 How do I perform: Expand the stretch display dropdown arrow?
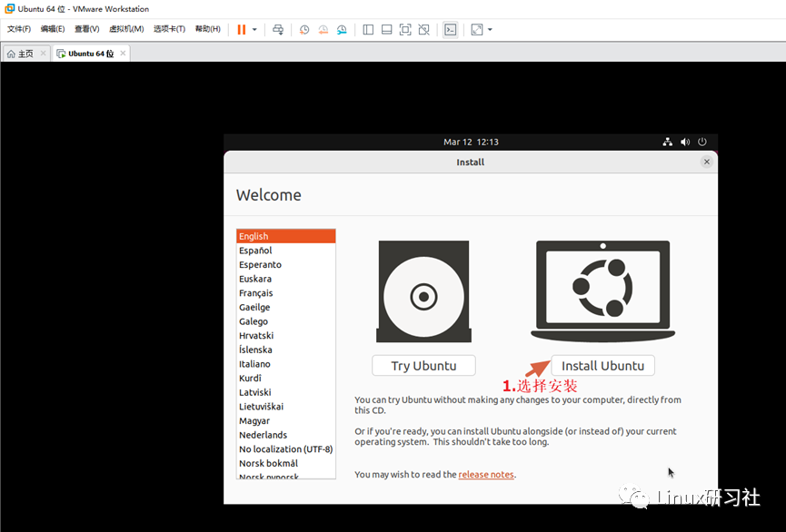490,30
